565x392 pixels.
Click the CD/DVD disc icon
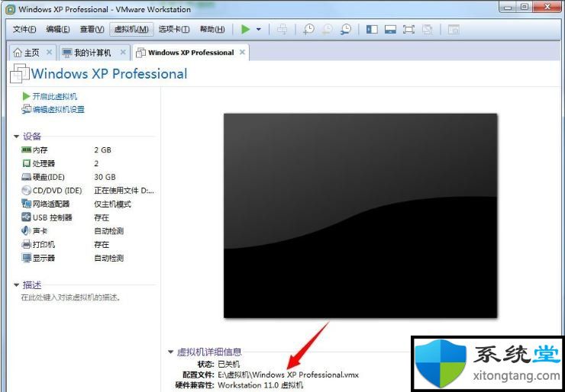(x=26, y=191)
